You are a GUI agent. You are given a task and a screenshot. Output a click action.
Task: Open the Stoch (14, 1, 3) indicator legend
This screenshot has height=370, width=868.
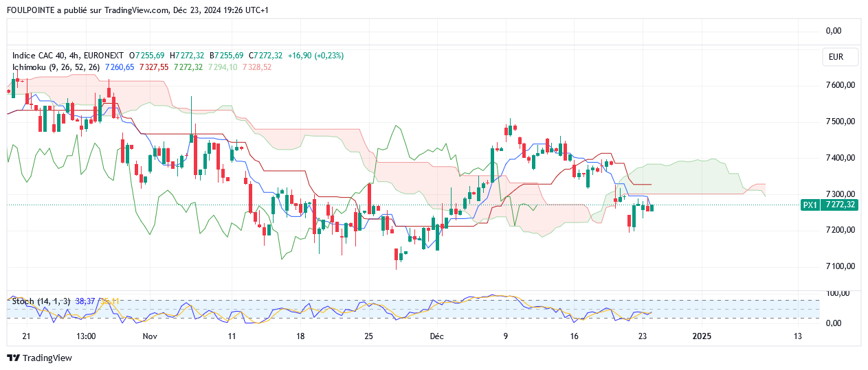click(x=41, y=301)
